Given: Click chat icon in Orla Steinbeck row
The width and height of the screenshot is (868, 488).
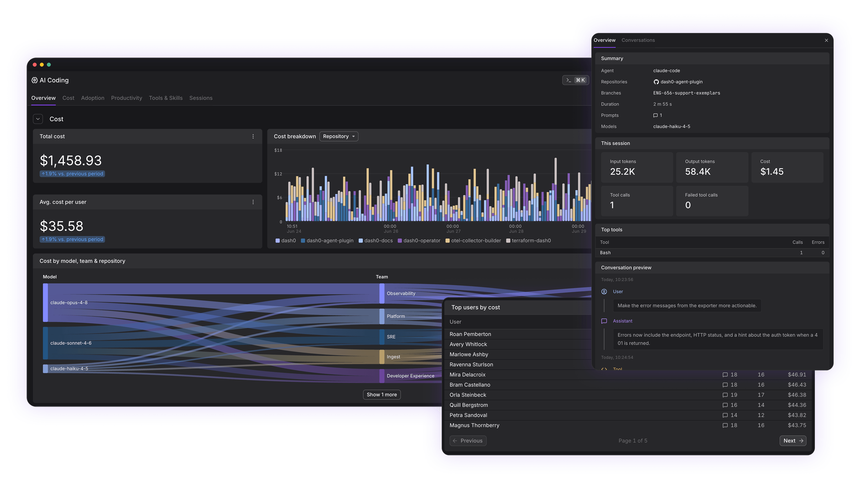Looking at the screenshot, I should pyautogui.click(x=725, y=395).
